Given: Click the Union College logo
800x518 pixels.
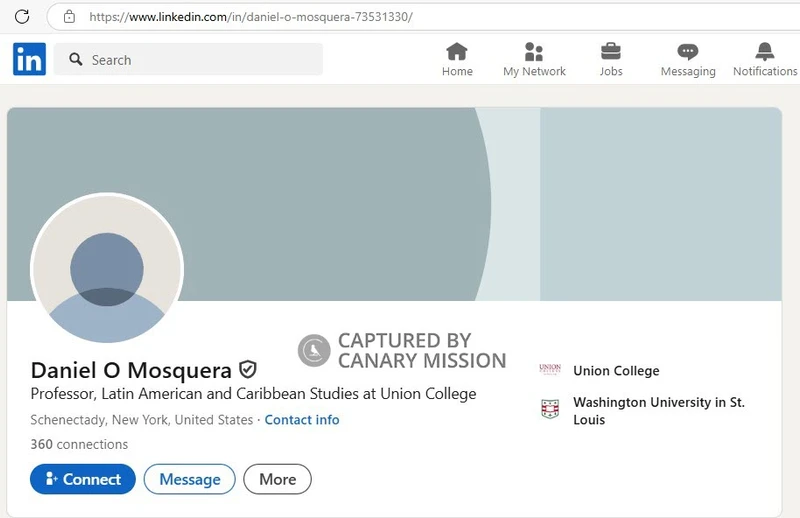Looking at the screenshot, I should tap(550, 370).
